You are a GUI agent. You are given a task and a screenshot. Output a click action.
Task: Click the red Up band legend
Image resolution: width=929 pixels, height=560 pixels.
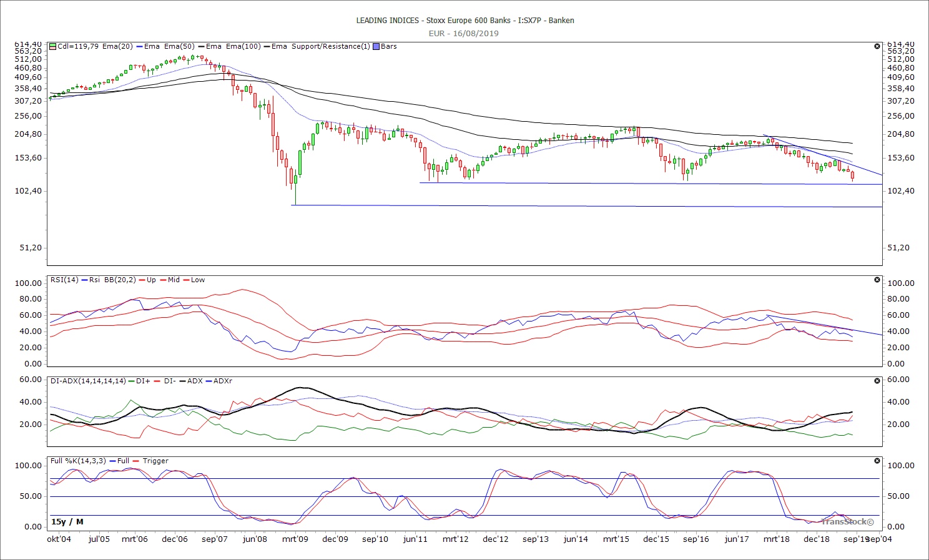[147, 280]
